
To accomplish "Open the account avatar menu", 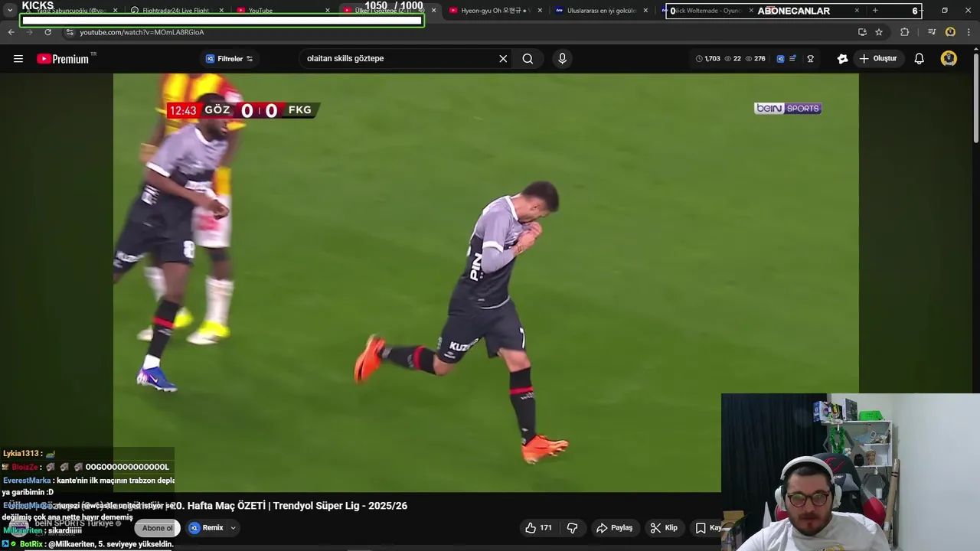I will 949,59.
